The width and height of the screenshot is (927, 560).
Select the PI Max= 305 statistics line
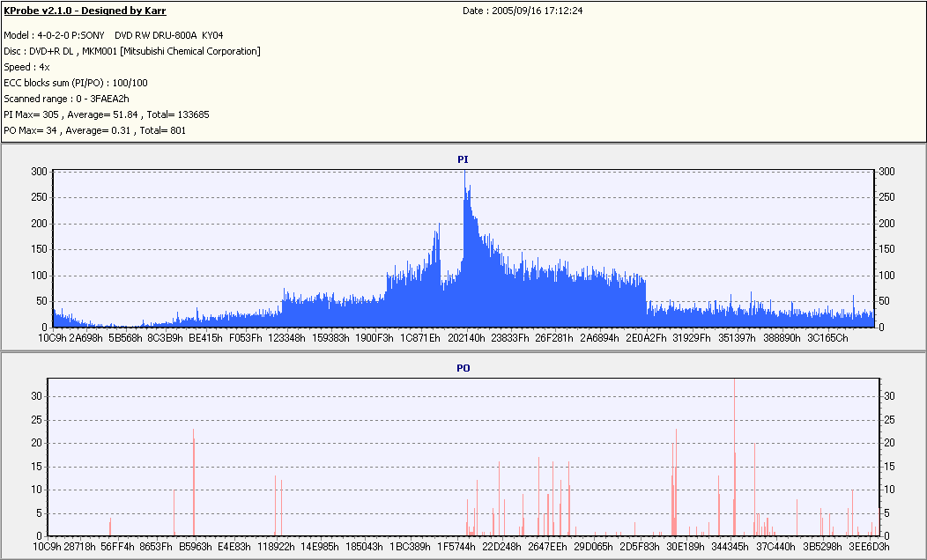(107, 114)
